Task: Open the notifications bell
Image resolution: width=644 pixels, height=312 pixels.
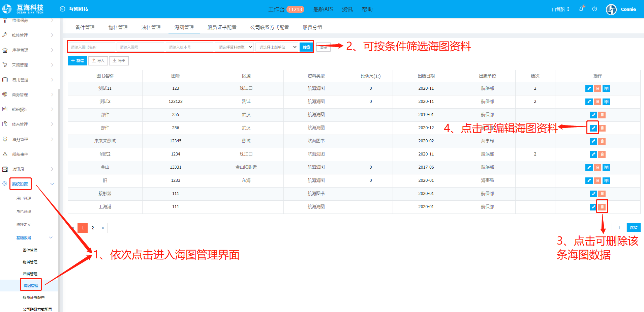Action: click(x=581, y=9)
